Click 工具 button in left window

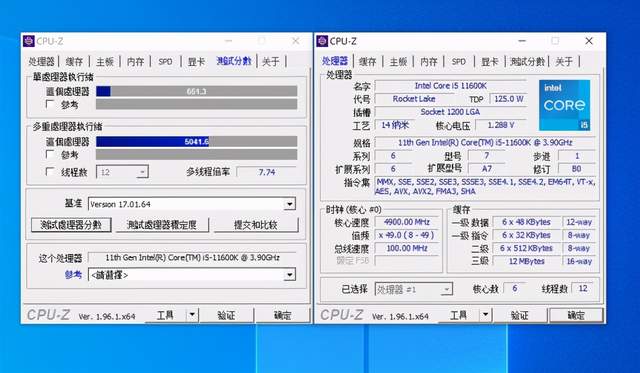coord(165,315)
